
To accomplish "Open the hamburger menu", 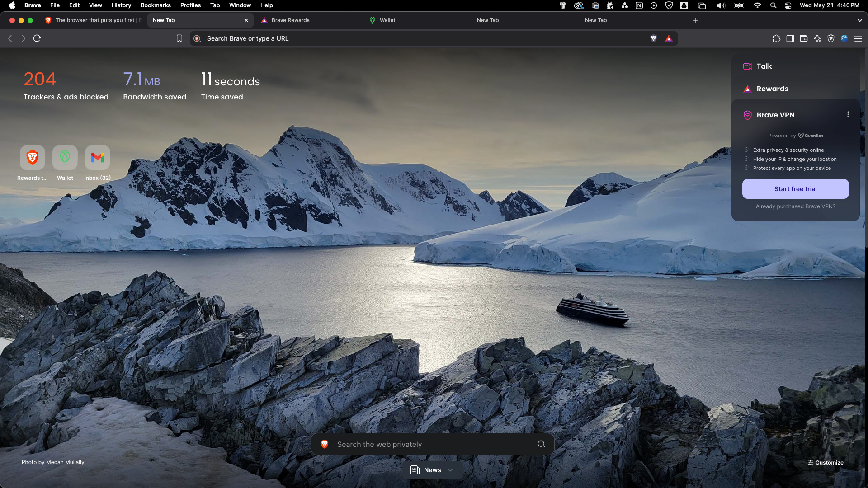I will [858, 38].
